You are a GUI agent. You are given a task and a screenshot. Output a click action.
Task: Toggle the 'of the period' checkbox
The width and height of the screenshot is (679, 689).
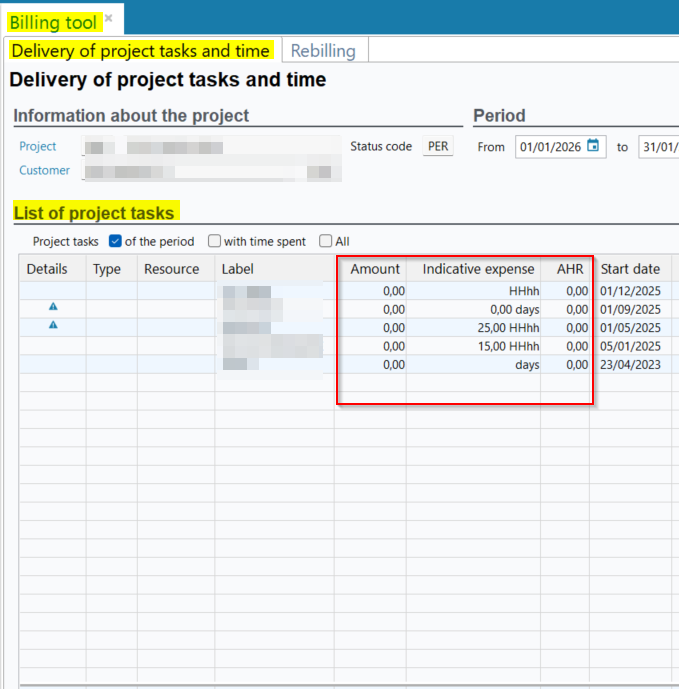click(x=115, y=241)
